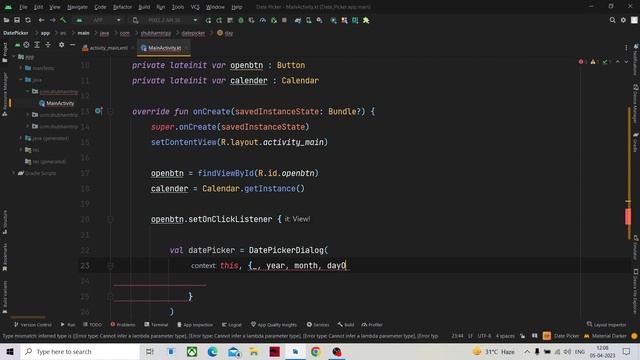
Task: Open the Search Everywhere magnifier icon
Action: 612,20
